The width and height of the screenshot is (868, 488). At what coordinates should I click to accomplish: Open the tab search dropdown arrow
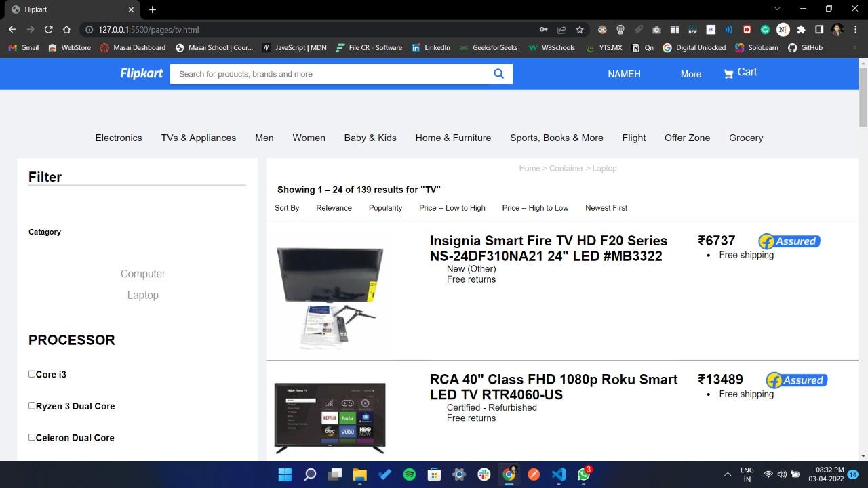(x=777, y=9)
